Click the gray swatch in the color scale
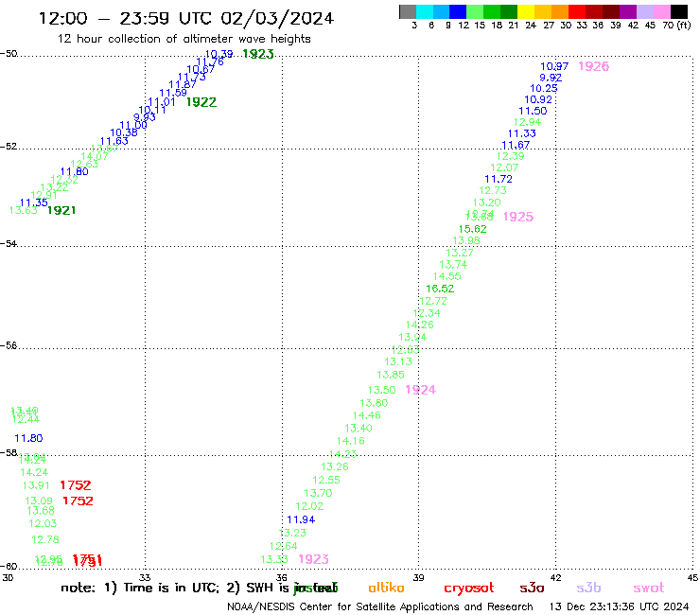Screen dimensions: 700x615 (x=408, y=11)
